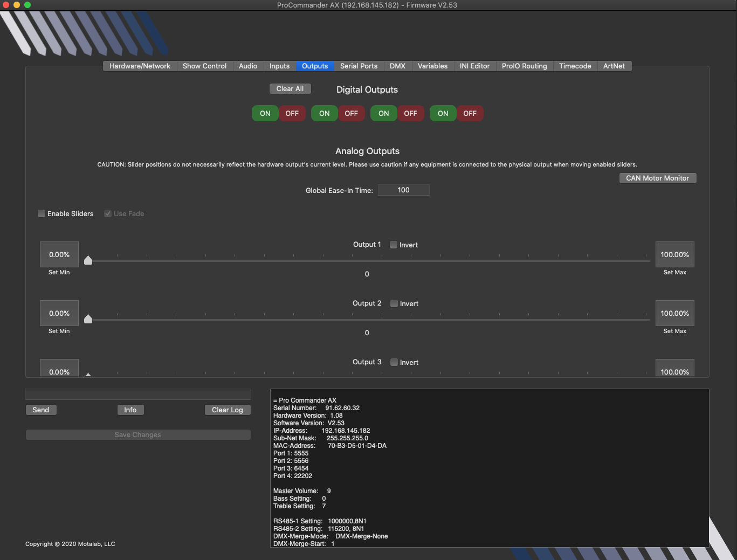
Task: Click the Output 1 slider handle
Action: pyautogui.click(x=88, y=261)
